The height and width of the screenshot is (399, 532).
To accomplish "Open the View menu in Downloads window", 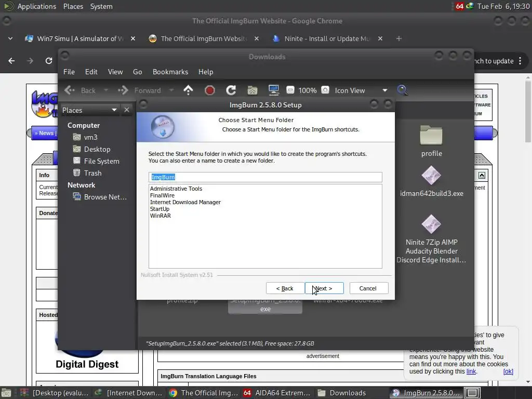I will (115, 72).
